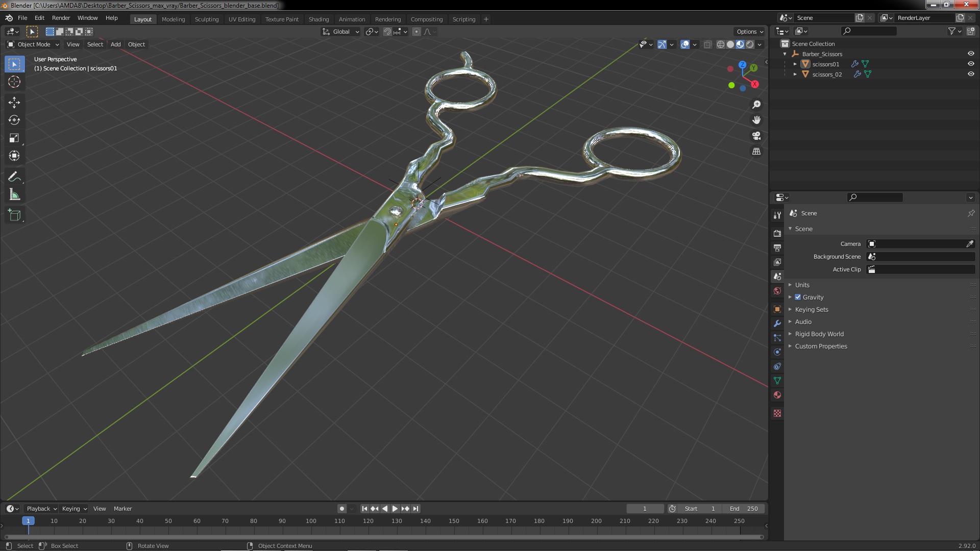Open the Modifier properties wrench tab
Viewport: 980px width, 551px height.
777,323
